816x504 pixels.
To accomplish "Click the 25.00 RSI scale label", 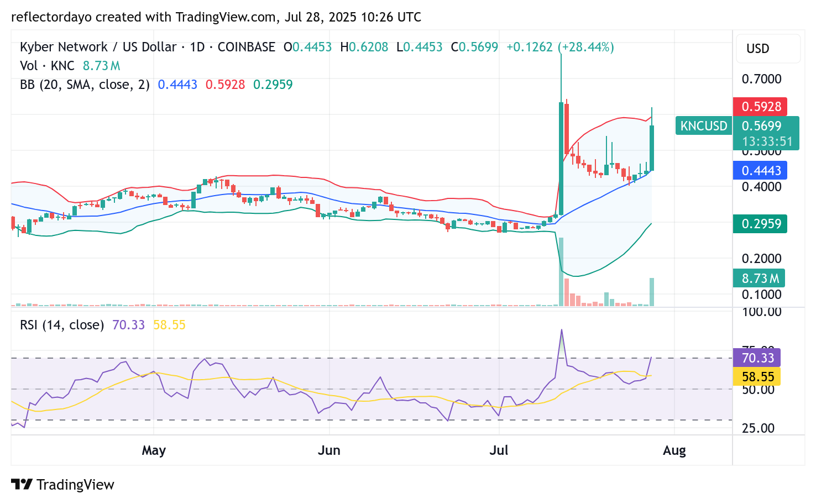I will pos(758,428).
